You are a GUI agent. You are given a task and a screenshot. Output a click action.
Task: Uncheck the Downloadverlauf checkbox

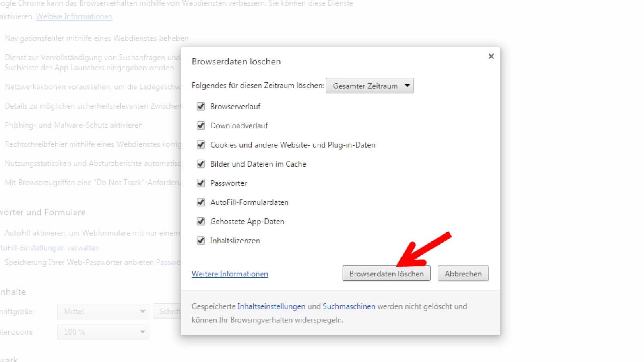[201, 125]
